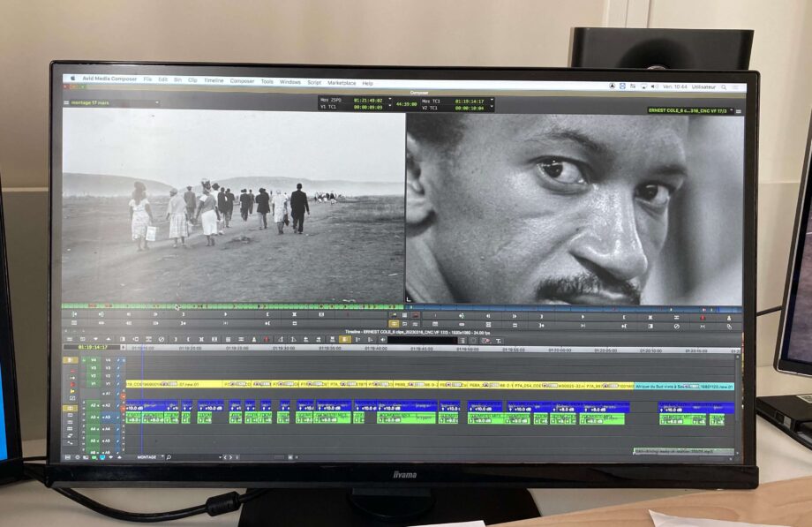Open the Timeline menu
812x527 pixels.
(214, 80)
